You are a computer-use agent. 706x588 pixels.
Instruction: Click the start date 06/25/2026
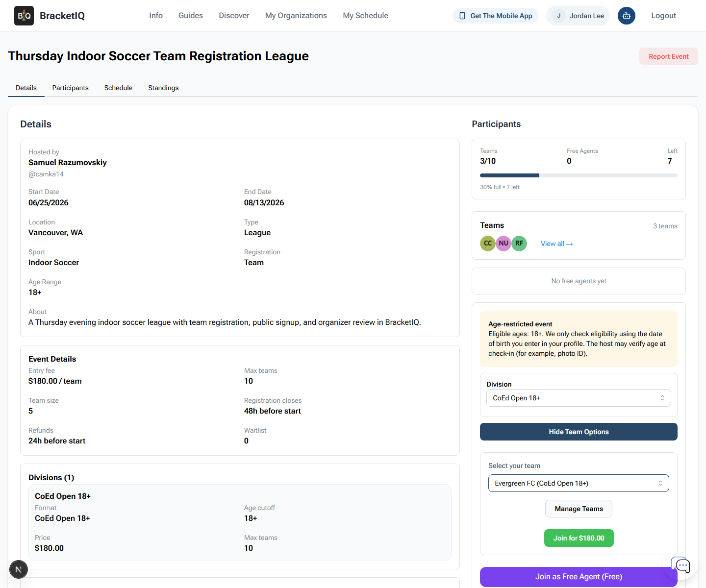(x=49, y=202)
